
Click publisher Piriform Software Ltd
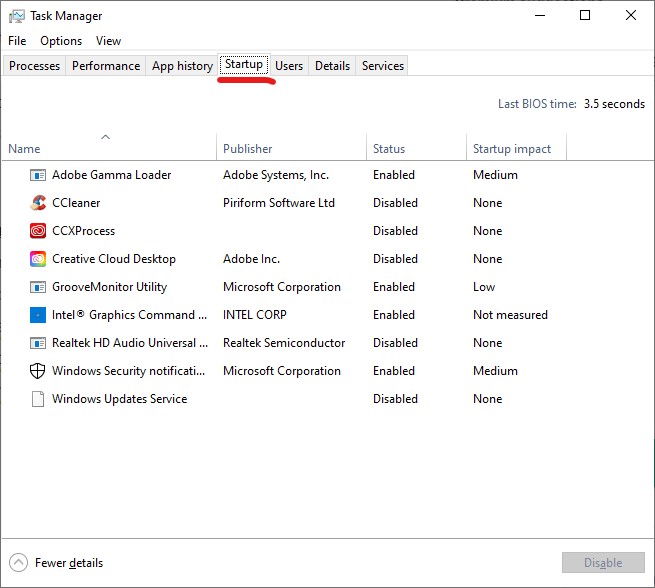[x=279, y=203]
